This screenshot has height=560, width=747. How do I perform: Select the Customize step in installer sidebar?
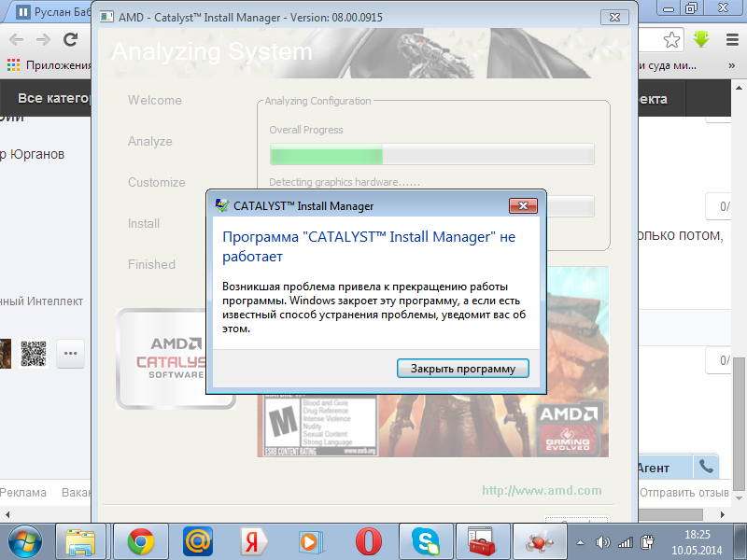(x=156, y=182)
